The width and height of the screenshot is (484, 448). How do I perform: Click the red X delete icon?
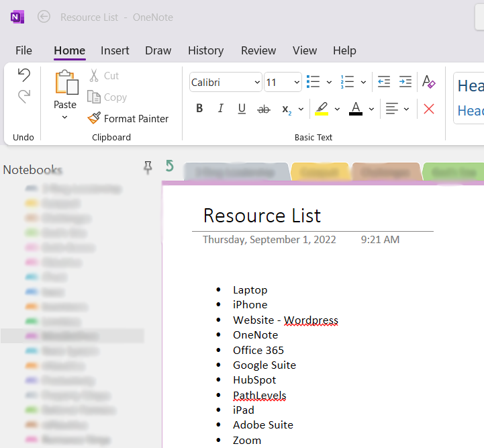click(x=429, y=109)
